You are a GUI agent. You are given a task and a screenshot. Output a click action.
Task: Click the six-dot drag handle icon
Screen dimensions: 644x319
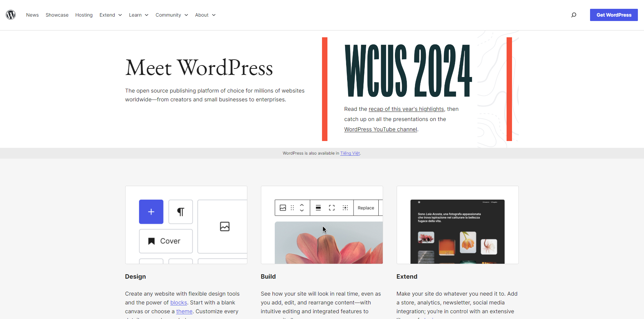[x=292, y=208]
